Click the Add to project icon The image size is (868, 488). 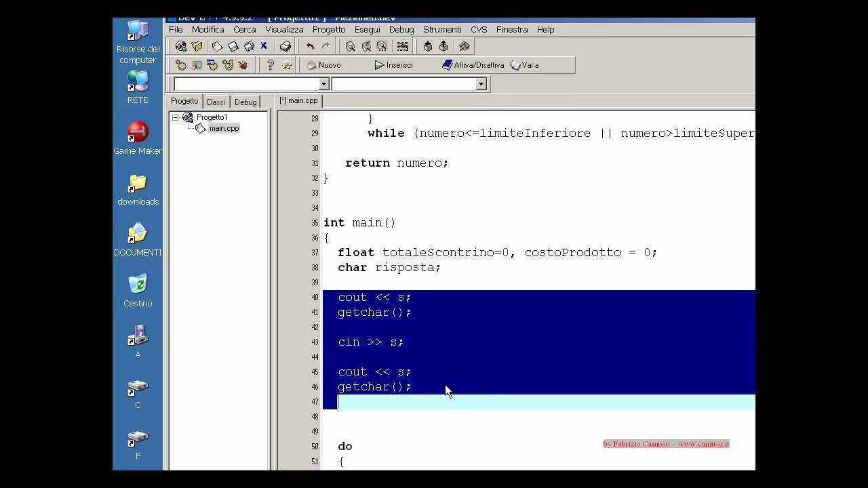[427, 46]
